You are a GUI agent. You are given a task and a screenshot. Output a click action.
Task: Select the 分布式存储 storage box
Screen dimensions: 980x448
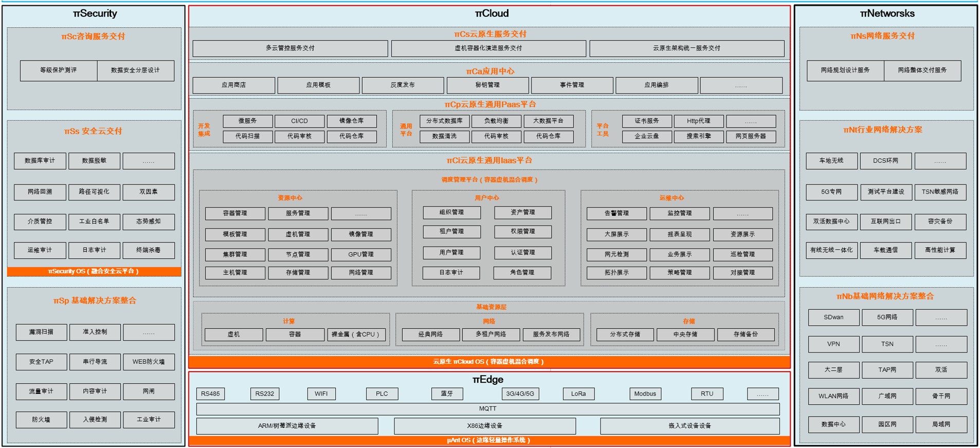625,334
